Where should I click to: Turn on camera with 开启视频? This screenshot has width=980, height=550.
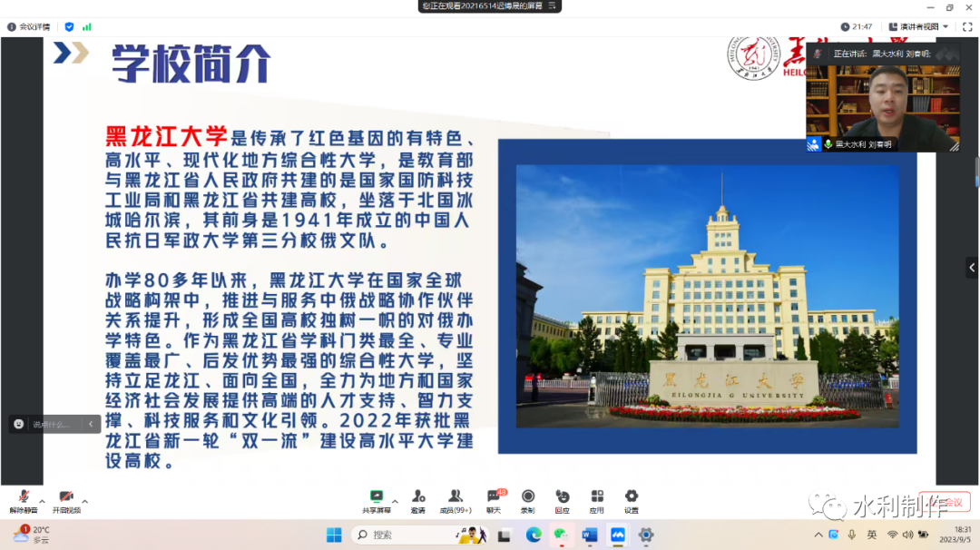pos(66,501)
